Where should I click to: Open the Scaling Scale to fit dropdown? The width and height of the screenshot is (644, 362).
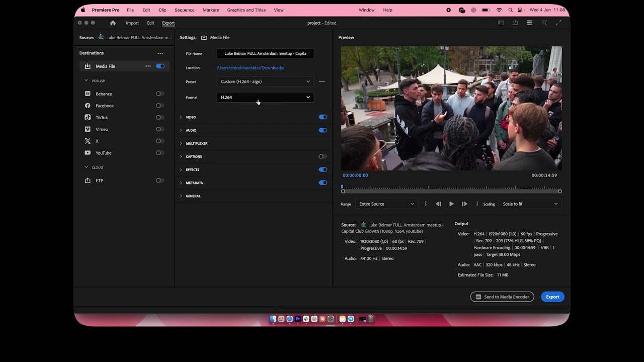click(530, 204)
